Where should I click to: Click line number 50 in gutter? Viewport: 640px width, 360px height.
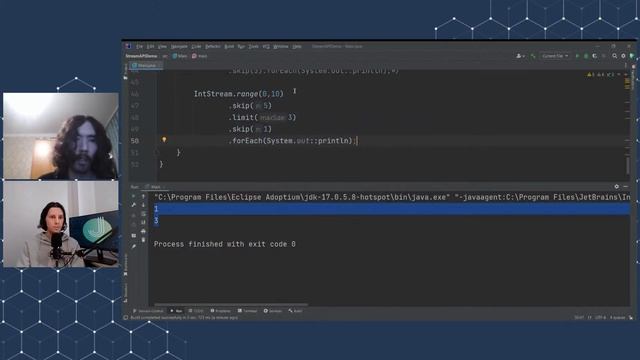pyautogui.click(x=135, y=141)
